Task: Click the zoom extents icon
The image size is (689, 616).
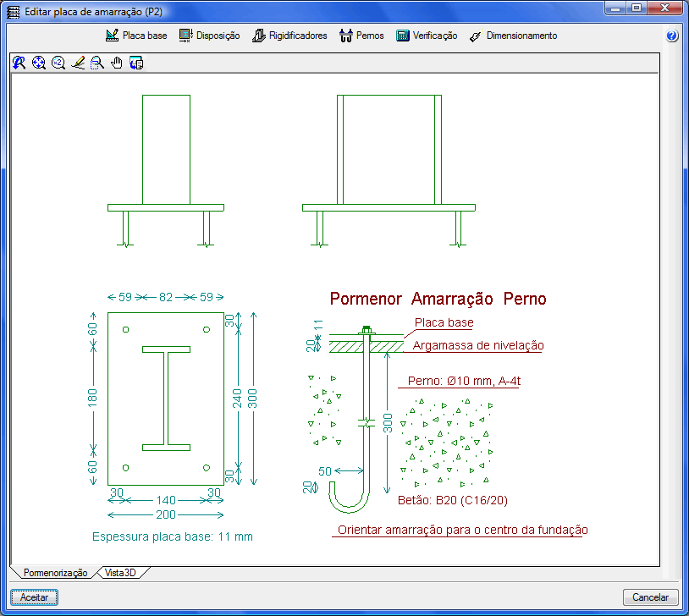Action: pyautogui.click(x=39, y=63)
